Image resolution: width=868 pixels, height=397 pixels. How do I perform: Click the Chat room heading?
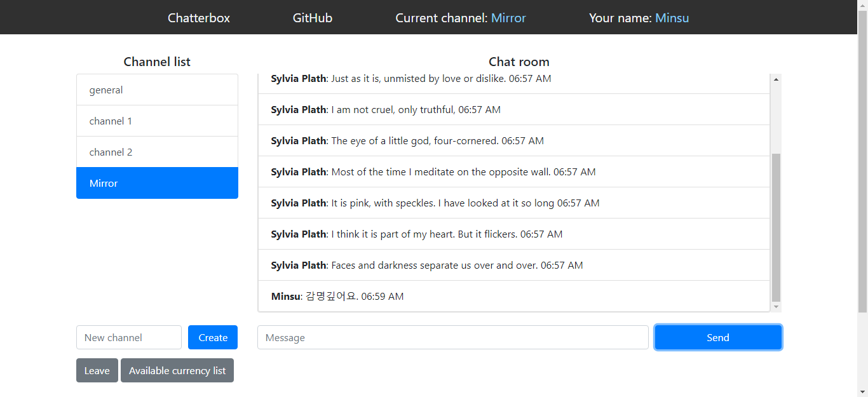pyautogui.click(x=519, y=62)
